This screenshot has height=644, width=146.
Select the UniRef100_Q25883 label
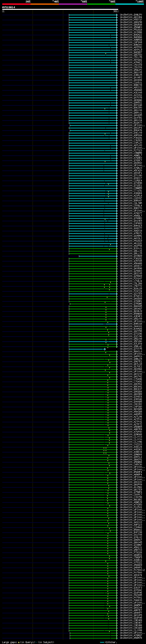[x=131, y=271]
